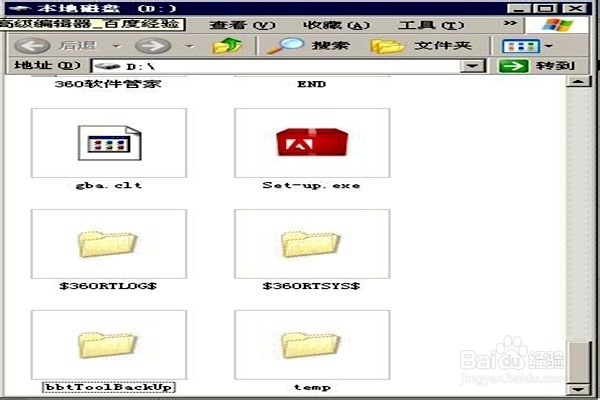The width and height of the screenshot is (600, 400).
Task: Select the Set-up.exe Adobe installer icon
Action: (312, 143)
